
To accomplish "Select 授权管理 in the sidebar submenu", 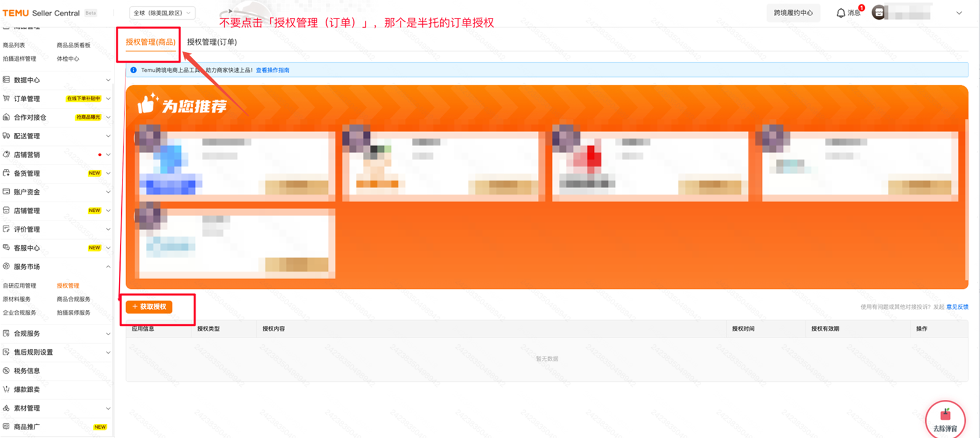I will point(68,286).
